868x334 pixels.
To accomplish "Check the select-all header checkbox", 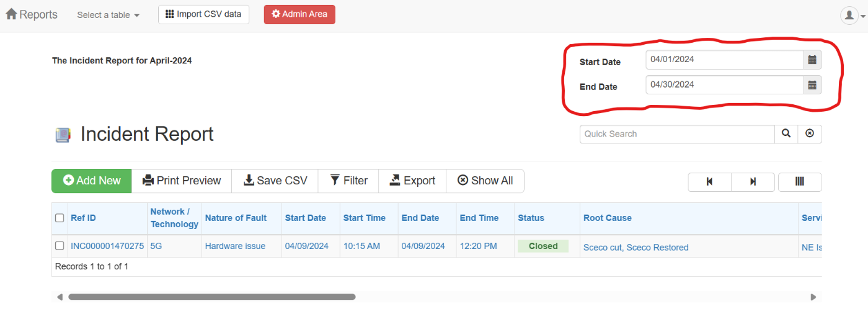I will coord(60,218).
